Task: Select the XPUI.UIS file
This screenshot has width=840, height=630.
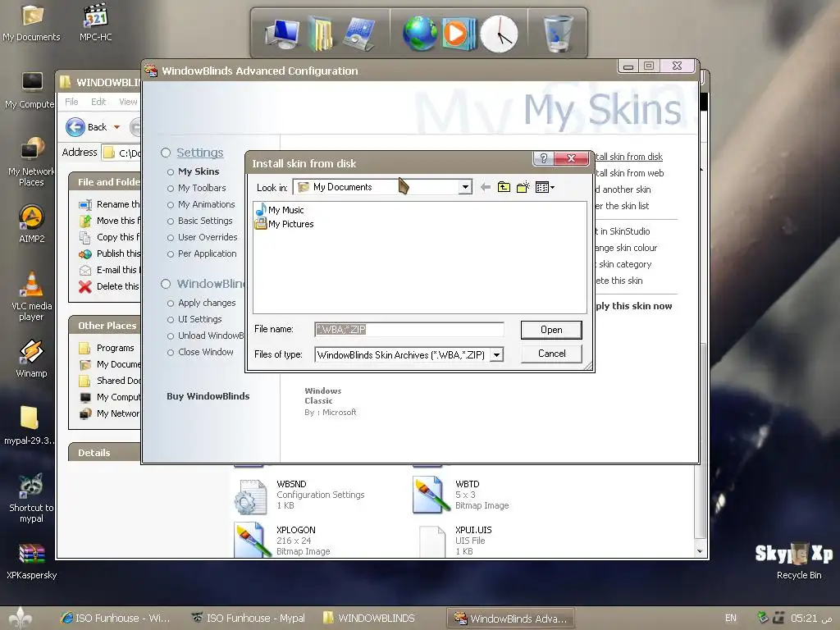Action: click(x=455, y=540)
